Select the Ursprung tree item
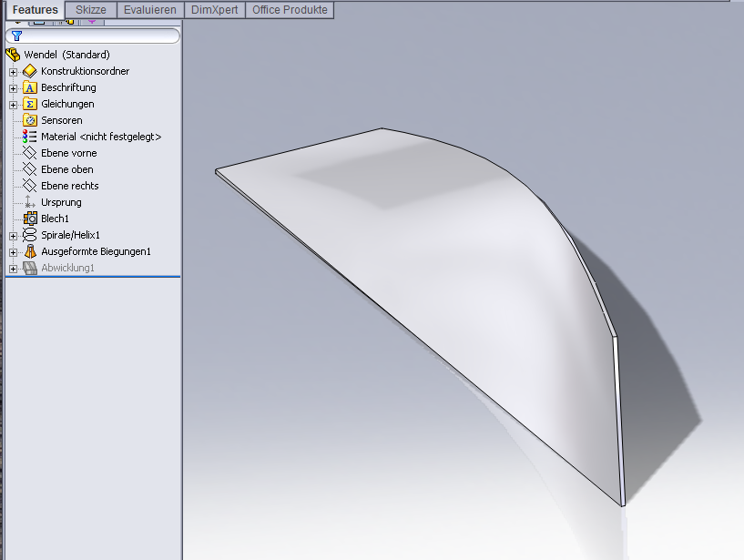Screen dimensions: 744x560 pos(61,202)
